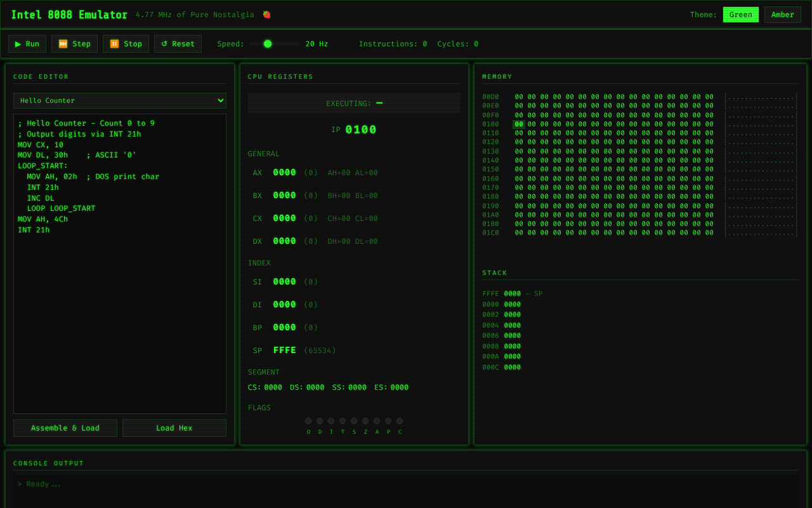
Task: Click the Trap (T) flag indicator
Action: (343, 421)
